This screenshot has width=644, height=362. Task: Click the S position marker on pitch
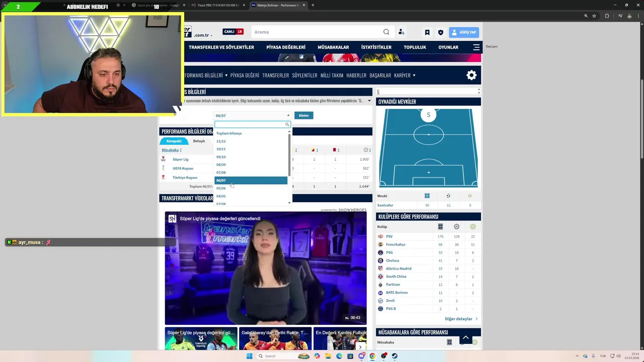429,115
